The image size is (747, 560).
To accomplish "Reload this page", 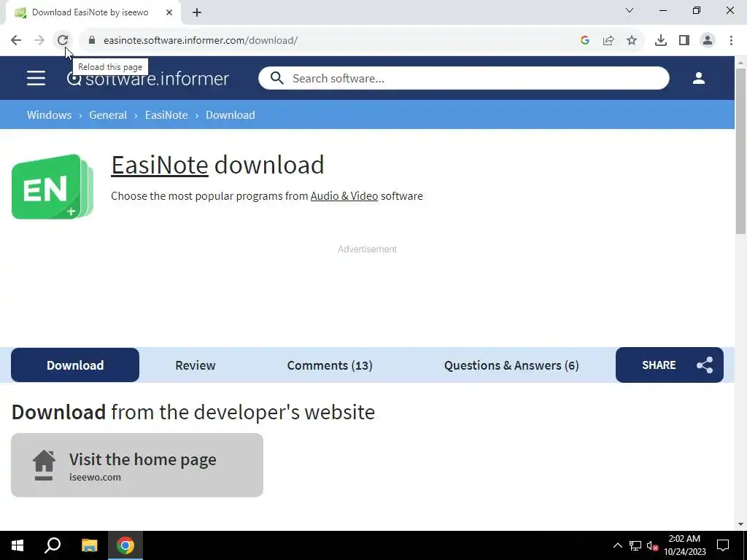I will [63, 41].
